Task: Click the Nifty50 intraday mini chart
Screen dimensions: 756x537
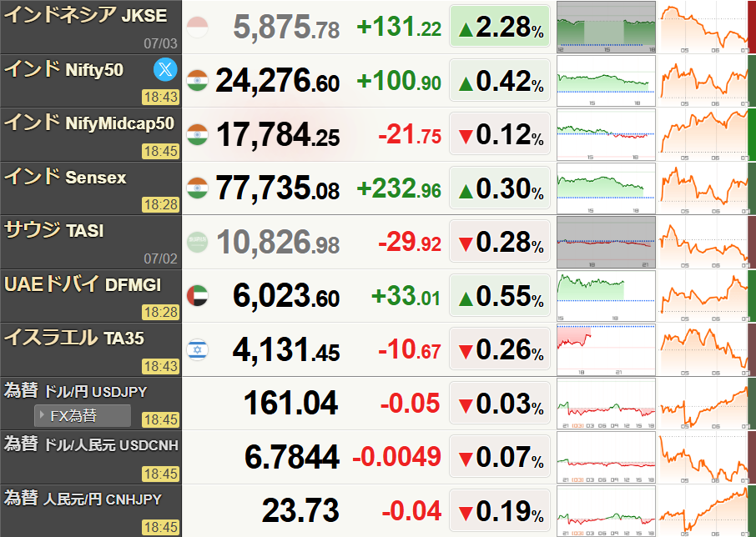Action: click(x=606, y=81)
